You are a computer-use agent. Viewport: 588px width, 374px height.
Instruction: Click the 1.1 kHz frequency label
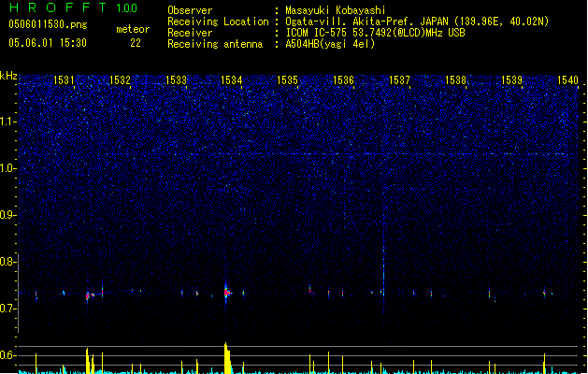(x=8, y=122)
